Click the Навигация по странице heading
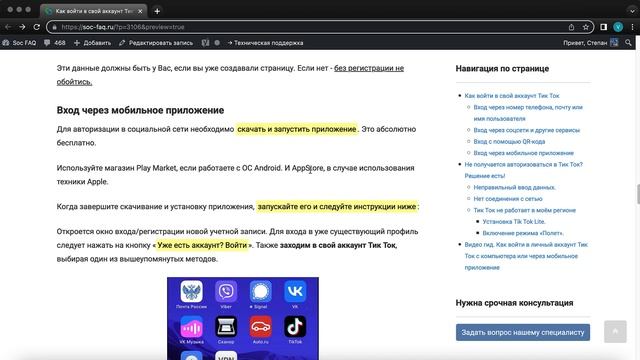 click(502, 69)
